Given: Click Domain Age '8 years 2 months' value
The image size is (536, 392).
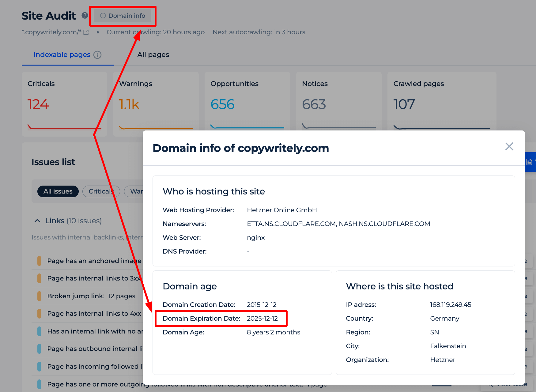Looking at the screenshot, I should point(274,332).
